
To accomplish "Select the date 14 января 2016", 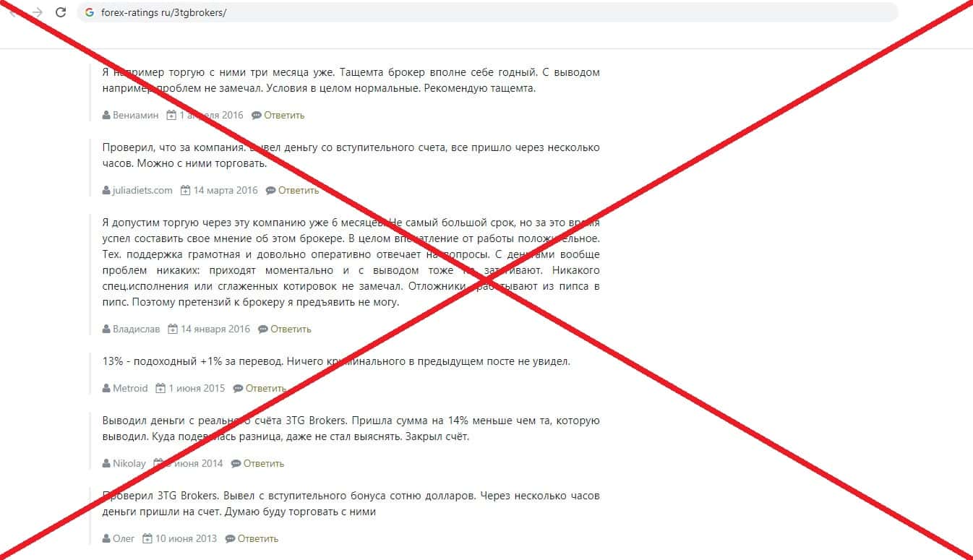I will (215, 329).
